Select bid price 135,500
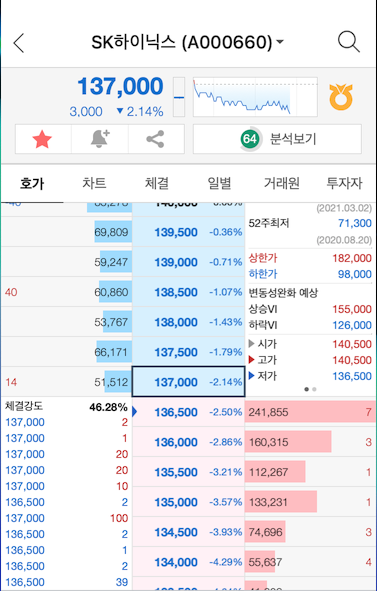Screen dimensions: 377x591 click(188, 472)
